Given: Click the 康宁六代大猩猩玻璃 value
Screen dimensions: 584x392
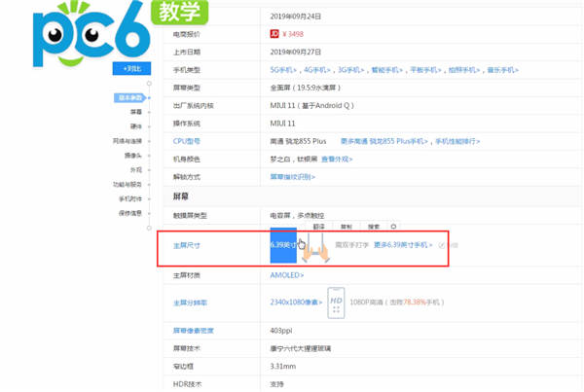Looking at the screenshot, I should [301, 348].
